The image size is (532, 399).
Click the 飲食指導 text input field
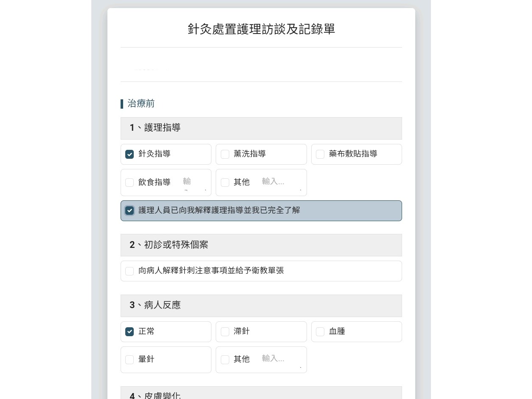(x=195, y=183)
